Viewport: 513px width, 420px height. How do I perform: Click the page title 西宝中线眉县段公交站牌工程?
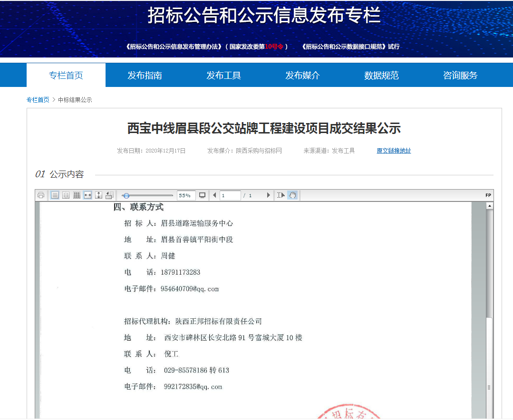point(264,128)
